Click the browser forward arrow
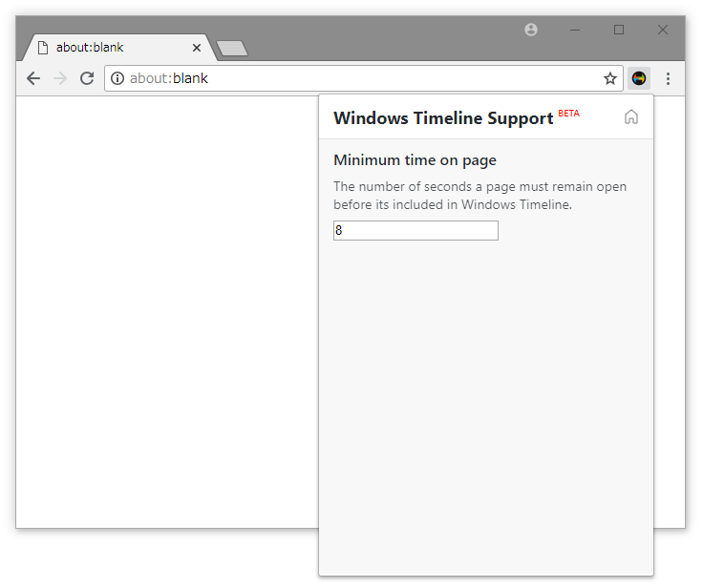703x588 pixels. (60, 78)
